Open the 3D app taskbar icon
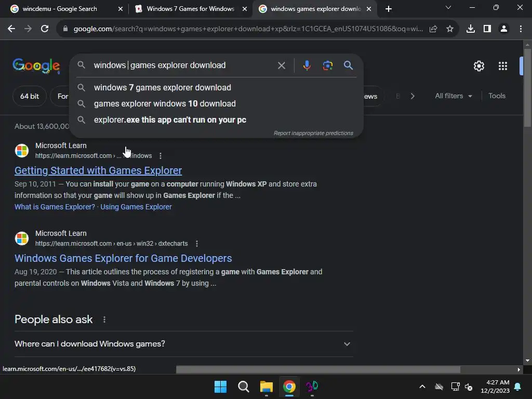The image size is (532, 399). (x=312, y=387)
